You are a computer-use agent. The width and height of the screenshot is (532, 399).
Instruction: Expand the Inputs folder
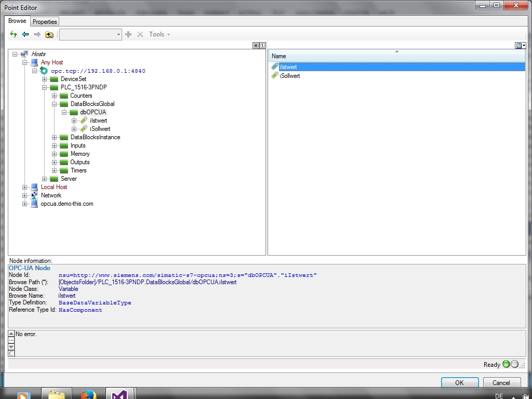[54, 145]
